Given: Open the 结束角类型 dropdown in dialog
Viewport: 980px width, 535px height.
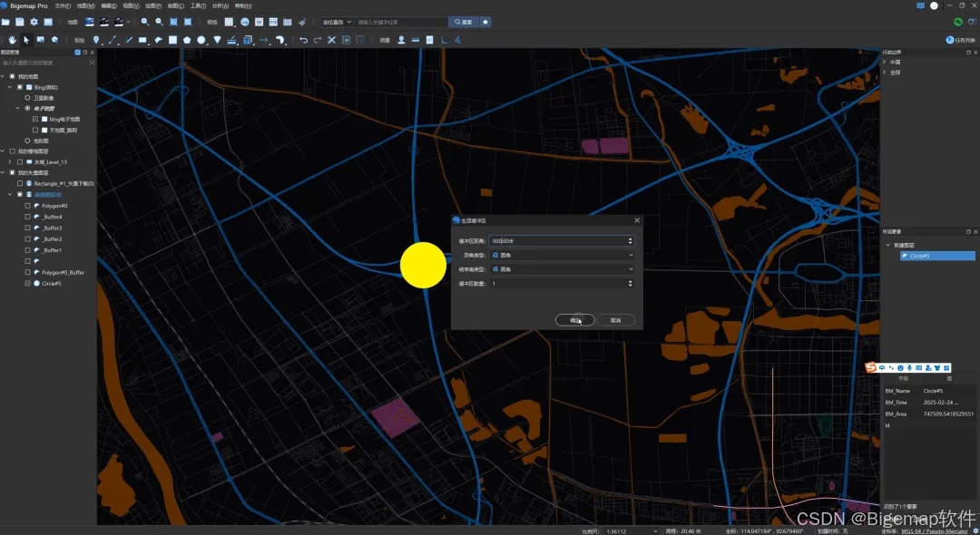Looking at the screenshot, I should coord(561,269).
